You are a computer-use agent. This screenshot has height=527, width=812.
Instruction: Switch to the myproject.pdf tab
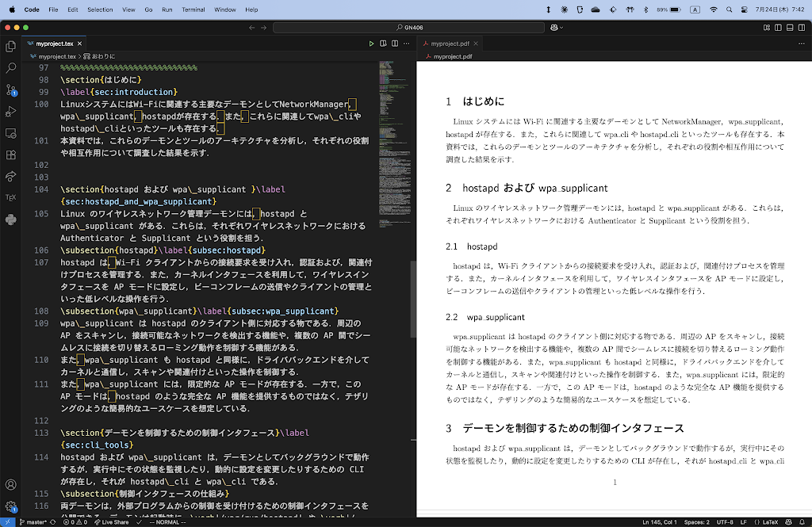tap(450, 44)
